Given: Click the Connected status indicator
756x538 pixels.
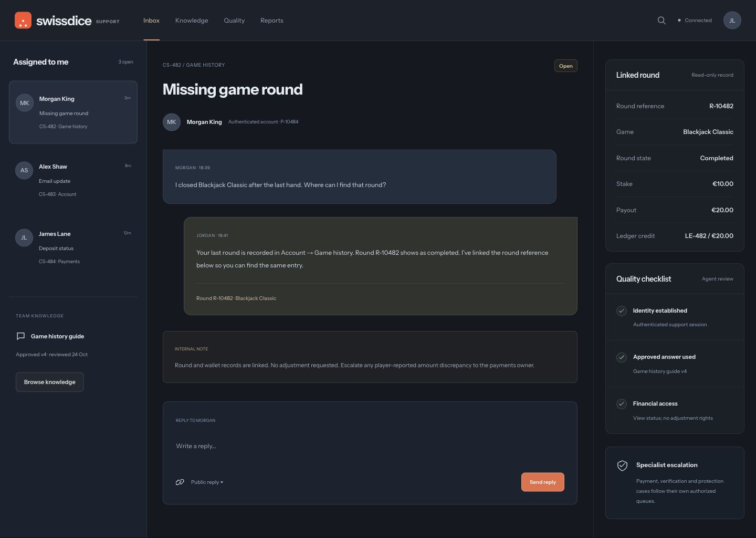Looking at the screenshot, I should (695, 20).
